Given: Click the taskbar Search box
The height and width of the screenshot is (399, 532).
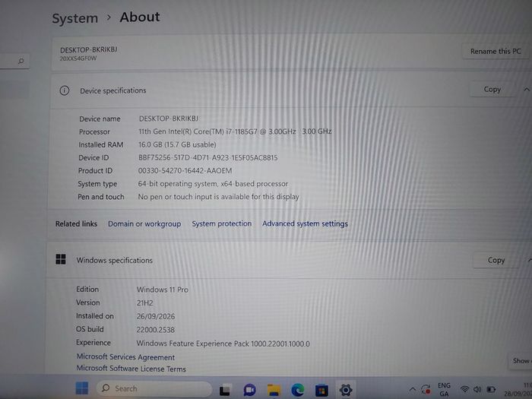Looking at the screenshot, I should tap(154, 388).
